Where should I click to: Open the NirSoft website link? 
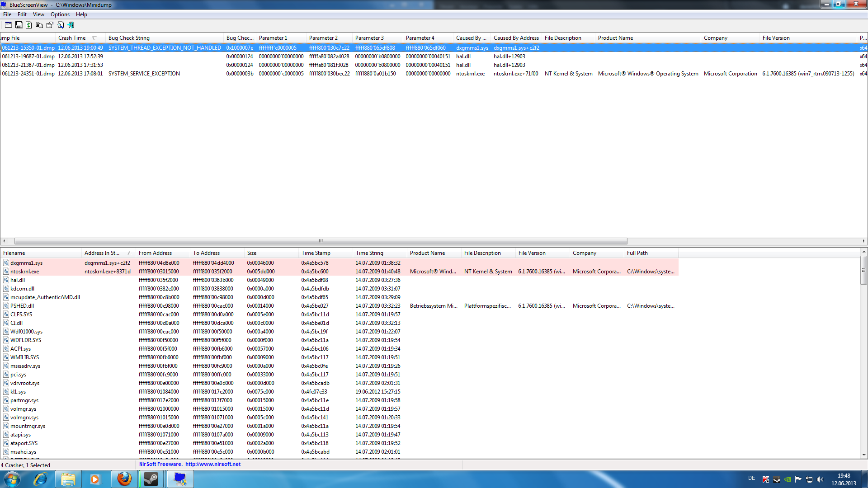[x=212, y=464]
